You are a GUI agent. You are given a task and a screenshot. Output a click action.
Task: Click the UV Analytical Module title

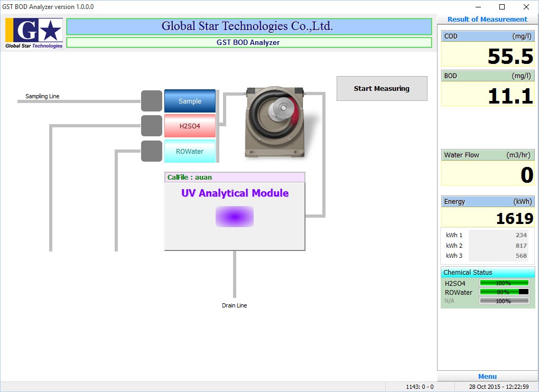coord(235,193)
